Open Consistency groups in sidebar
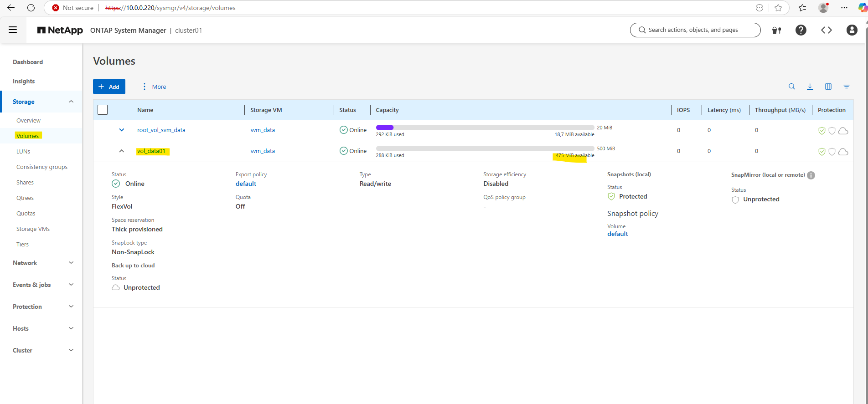The image size is (868, 404). pos(42,167)
